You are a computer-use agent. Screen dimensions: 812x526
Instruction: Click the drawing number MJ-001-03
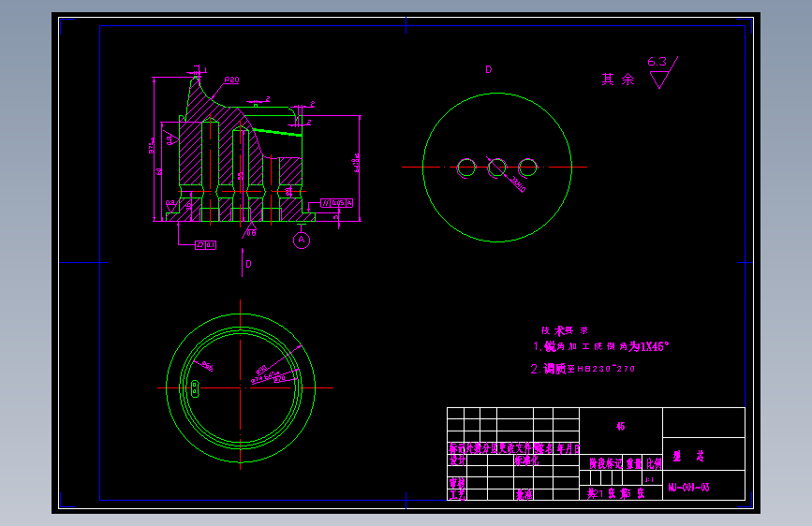[x=688, y=488]
